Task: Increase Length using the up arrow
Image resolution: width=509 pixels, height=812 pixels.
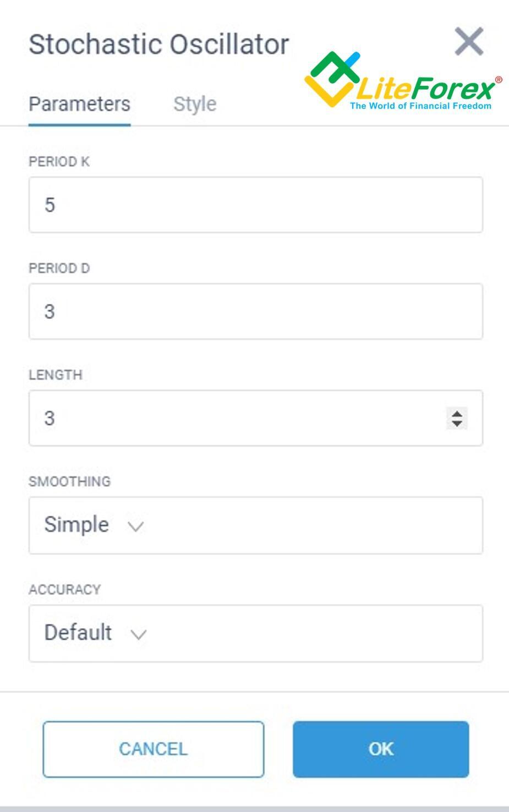Action: (457, 413)
